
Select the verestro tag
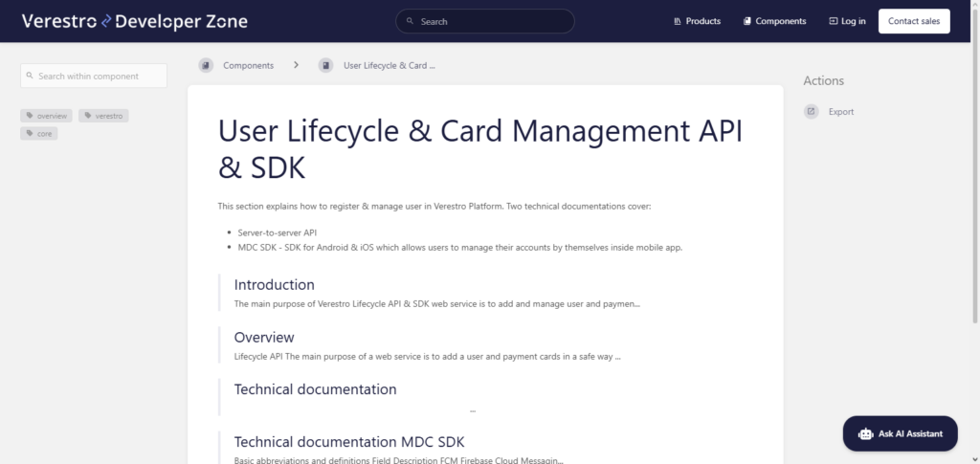click(x=103, y=116)
